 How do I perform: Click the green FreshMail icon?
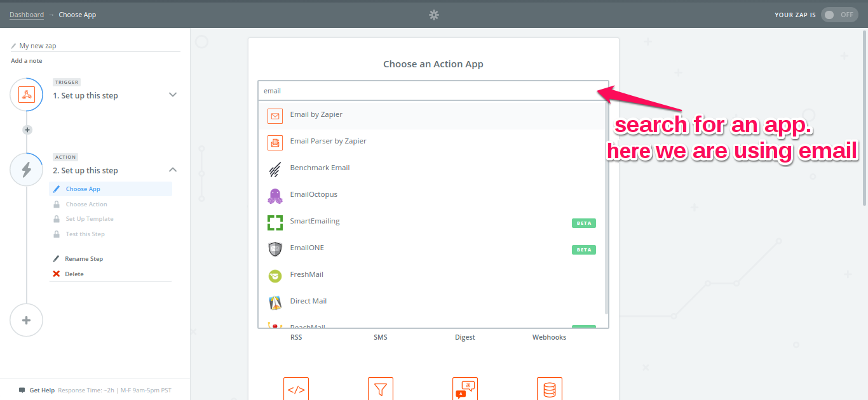point(275,276)
